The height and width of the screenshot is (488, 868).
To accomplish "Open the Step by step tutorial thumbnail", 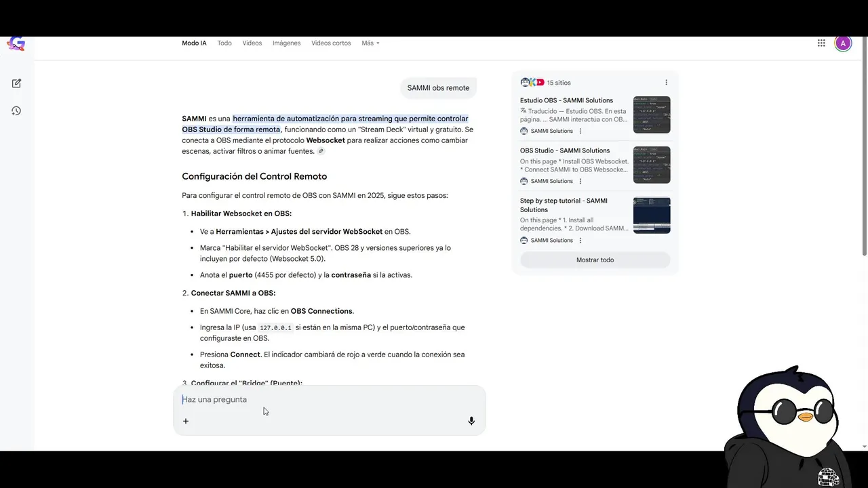I will tap(652, 215).
